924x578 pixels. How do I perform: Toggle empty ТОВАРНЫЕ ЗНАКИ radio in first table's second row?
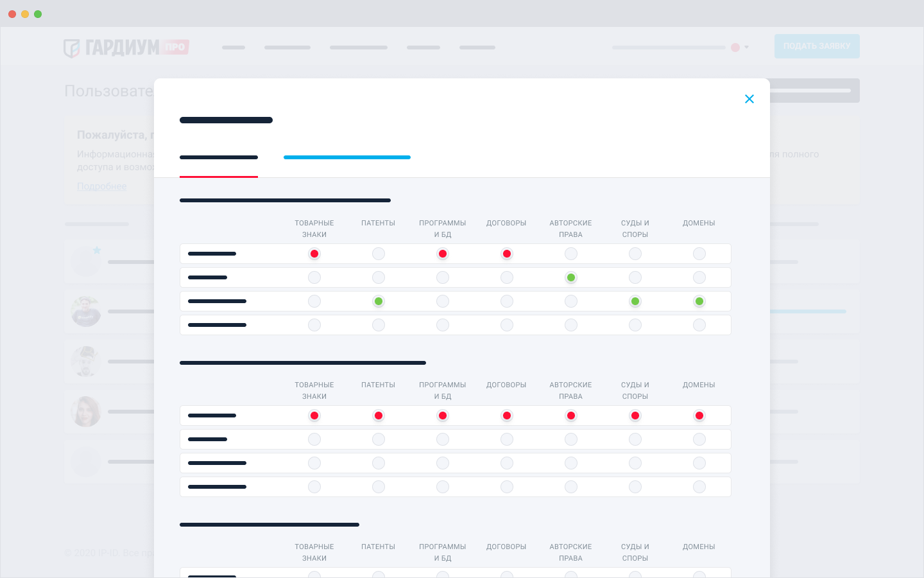pos(314,277)
